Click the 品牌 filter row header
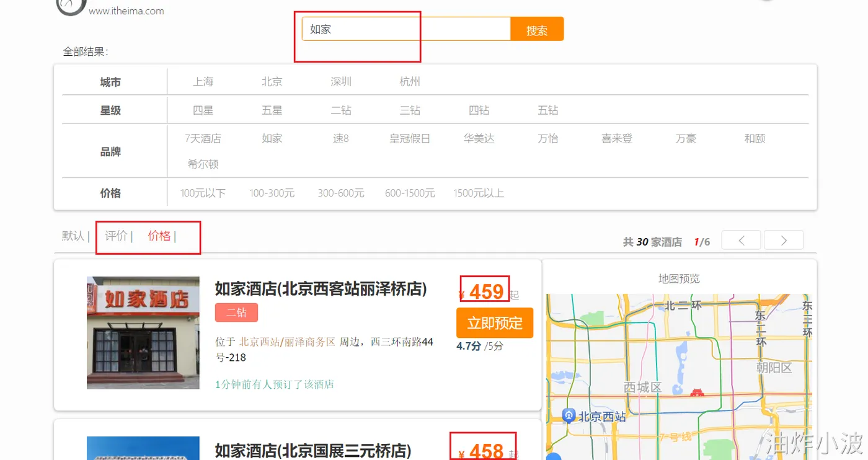The width and height of the screenshot is (868, 460). point(110,152)
